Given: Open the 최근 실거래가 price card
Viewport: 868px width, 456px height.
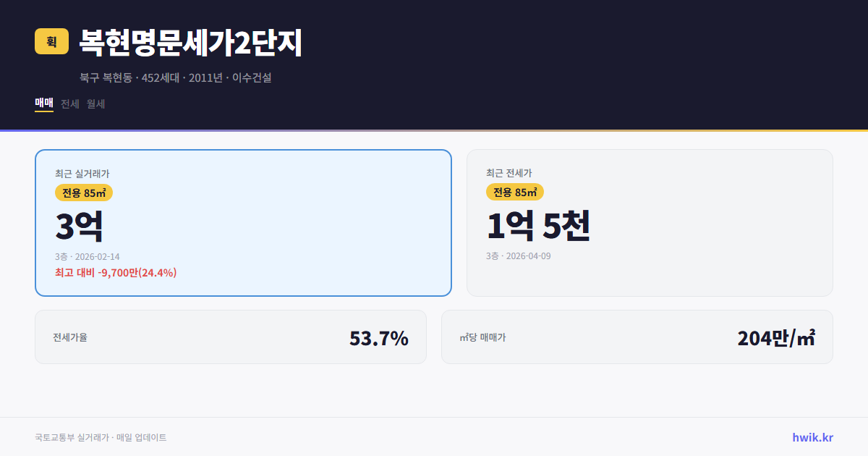Looking at the screenshot, I should pos(243,222).
